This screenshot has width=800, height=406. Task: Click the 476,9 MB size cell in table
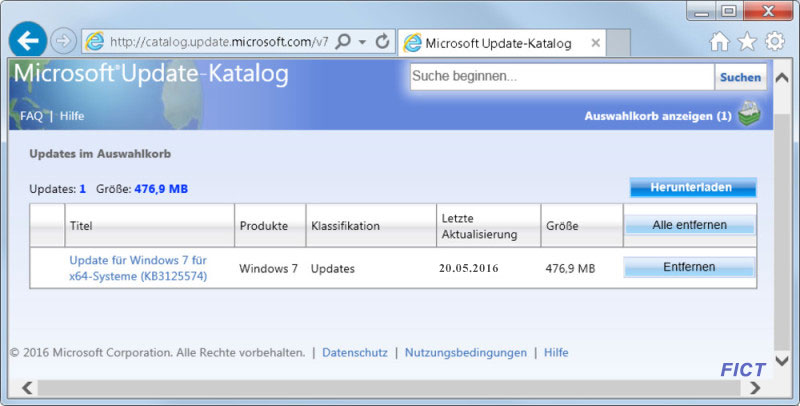point(570,268)
